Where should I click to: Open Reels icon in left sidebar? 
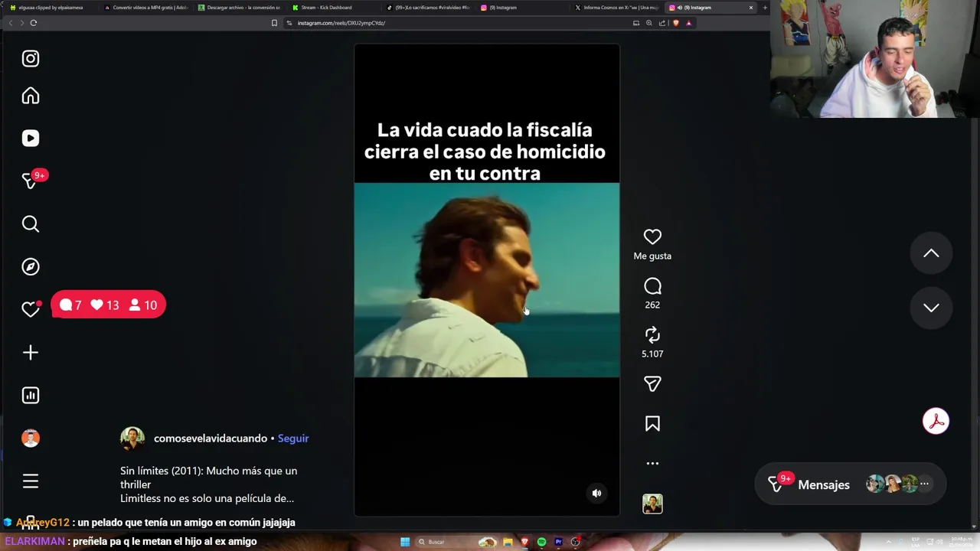tap(31, 139)
